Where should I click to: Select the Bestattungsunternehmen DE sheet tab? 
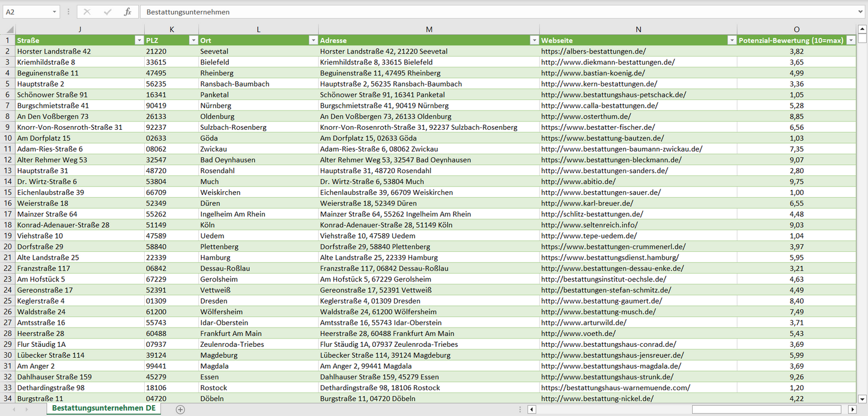103,408
